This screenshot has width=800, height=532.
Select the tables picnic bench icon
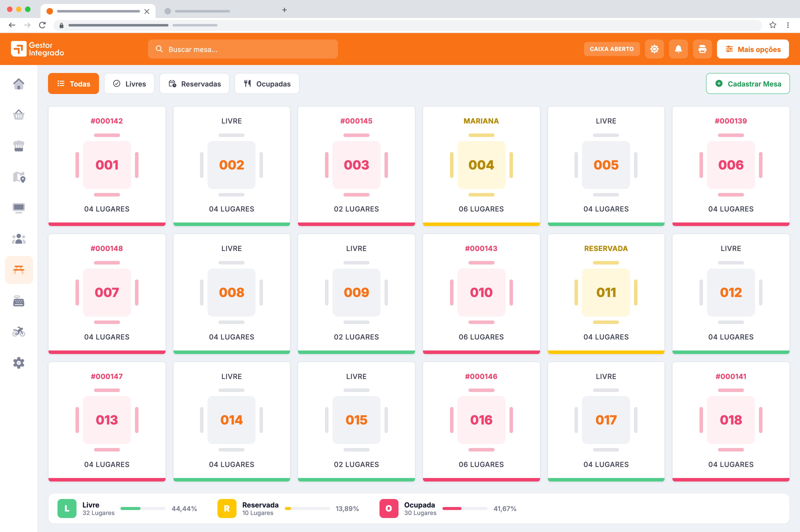pyautogui.click(x=19, y=270)
